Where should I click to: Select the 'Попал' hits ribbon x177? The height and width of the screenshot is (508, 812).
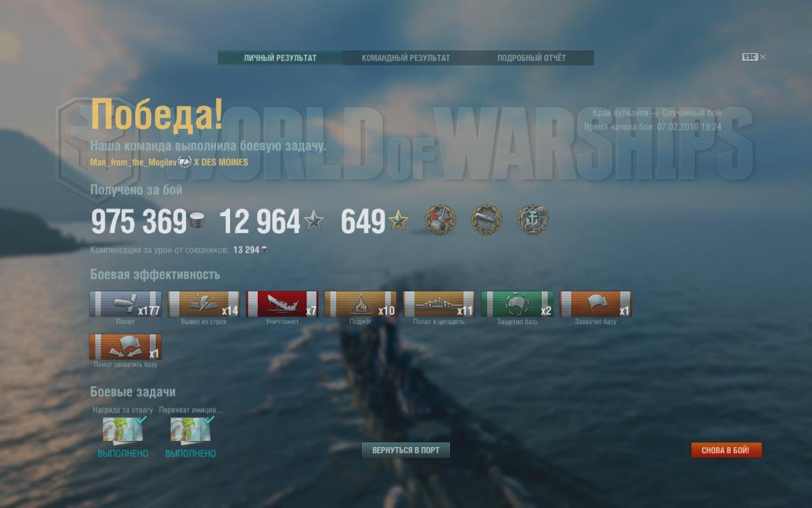[125, 304]
